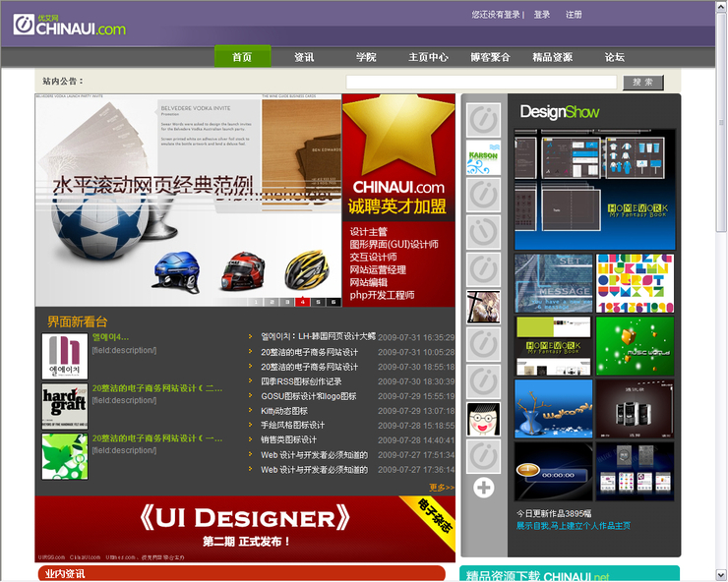Go to the 论坛 navigation tab
The image size is (728, 582).
pos(614,57)
